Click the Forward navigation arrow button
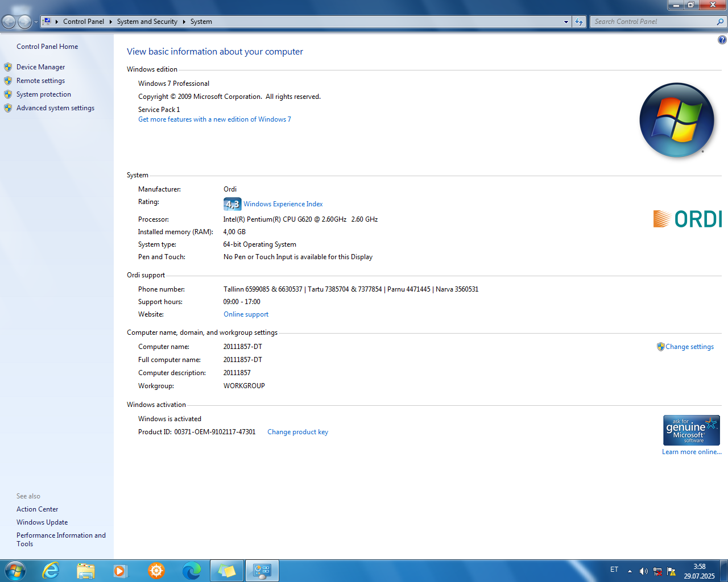This screenshot has width=728, height=582. tap(24, 22)
